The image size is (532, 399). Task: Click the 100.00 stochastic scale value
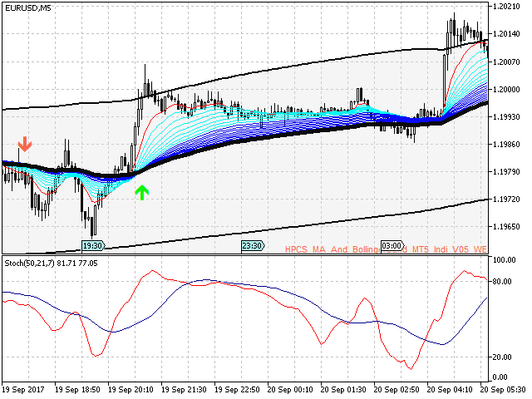point(505,260)
